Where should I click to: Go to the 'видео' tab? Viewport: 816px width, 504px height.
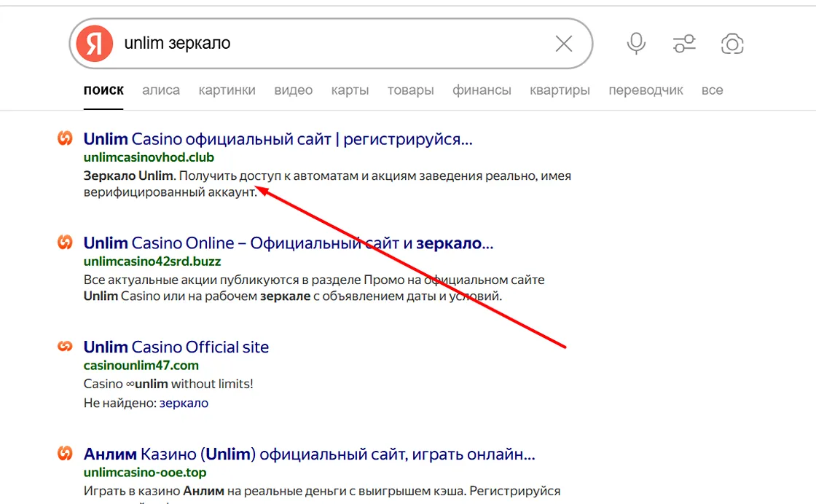coord(294,90)
